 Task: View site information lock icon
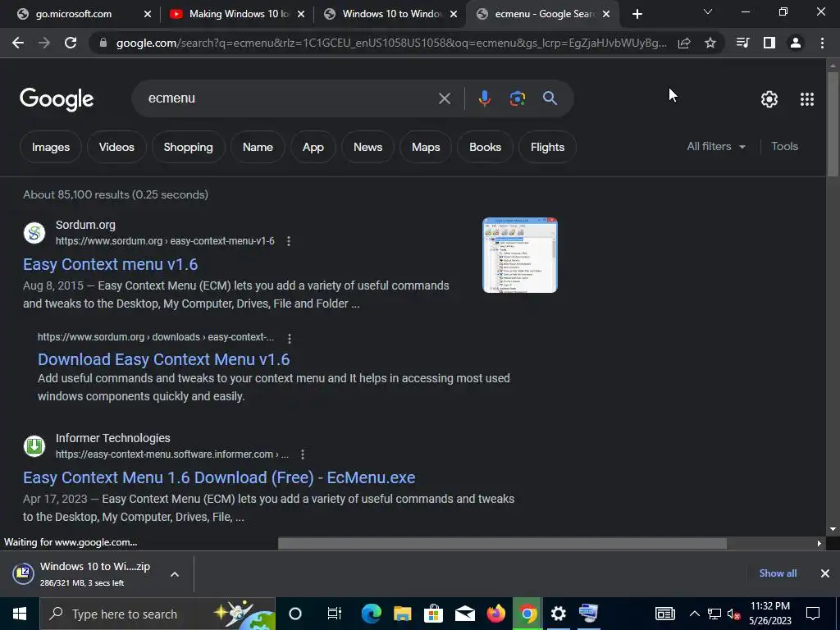tap(103, 43)
